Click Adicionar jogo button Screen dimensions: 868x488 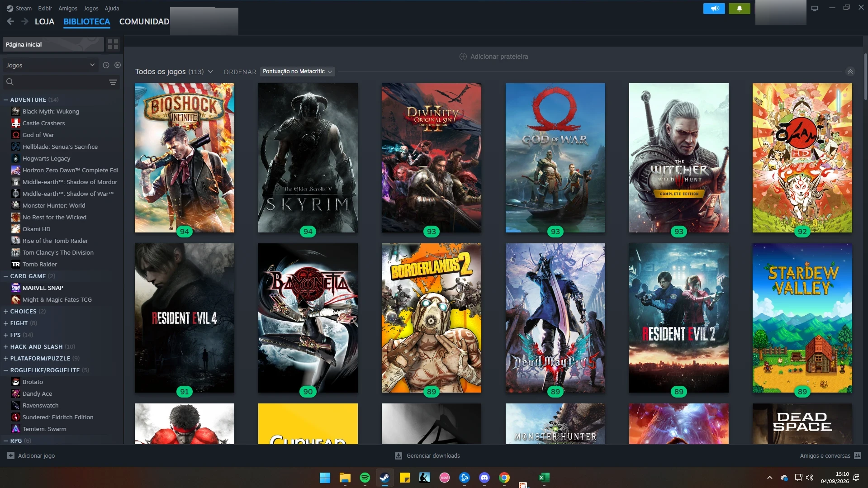pyautogui.click(x=31, y=455)
